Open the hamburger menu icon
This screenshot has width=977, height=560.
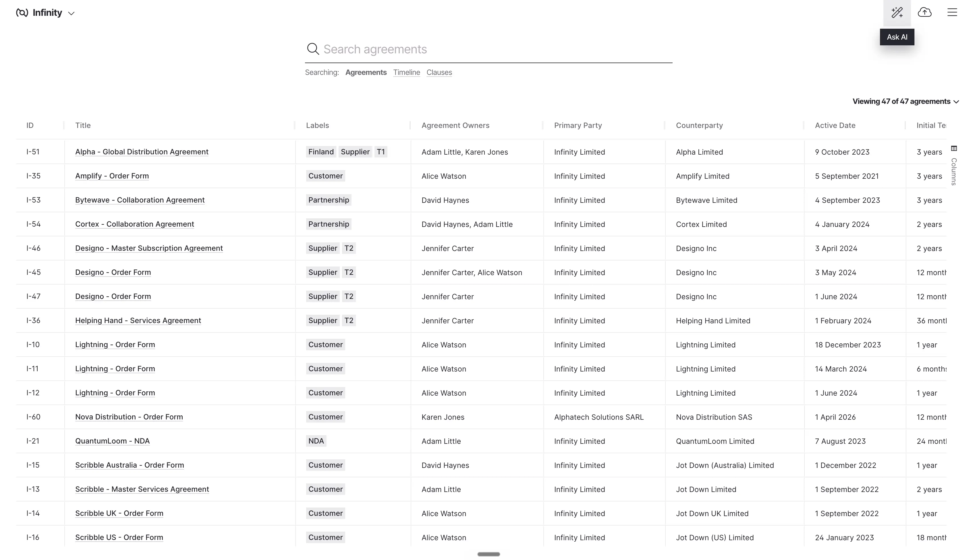952,13
